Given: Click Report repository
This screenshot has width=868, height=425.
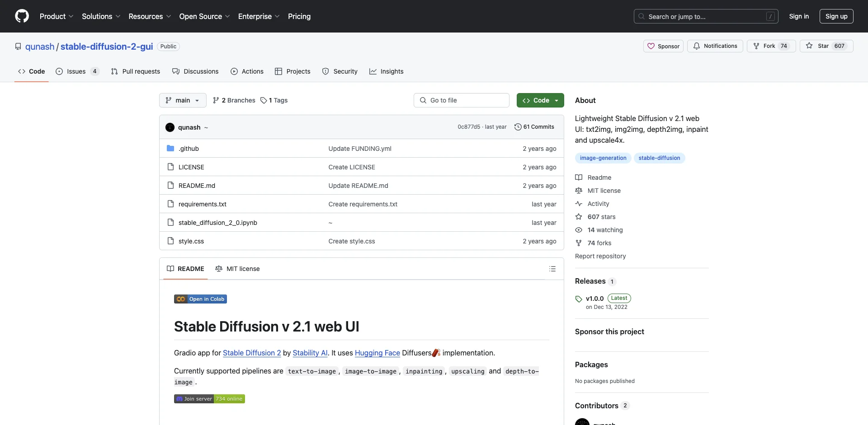Looking at the screenshot, I should point(600,256).
